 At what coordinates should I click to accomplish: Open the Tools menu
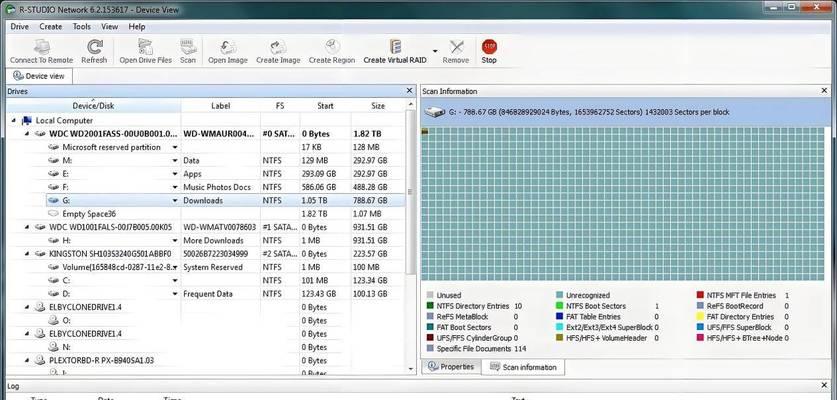coord(82,26)
